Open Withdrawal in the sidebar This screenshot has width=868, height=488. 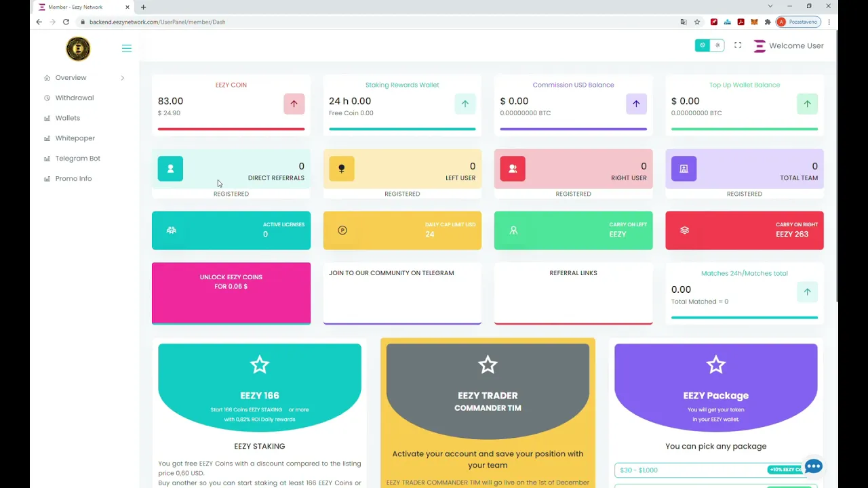(x=75, y=98)
